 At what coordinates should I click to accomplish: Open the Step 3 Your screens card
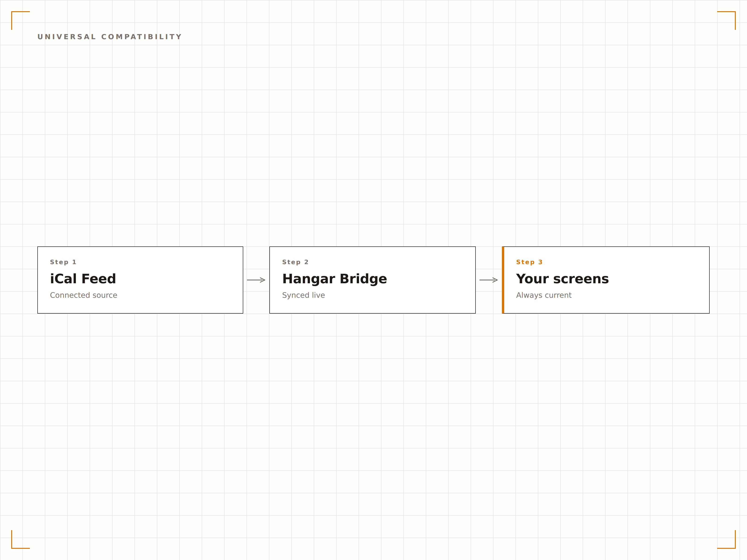click(606, 280)
